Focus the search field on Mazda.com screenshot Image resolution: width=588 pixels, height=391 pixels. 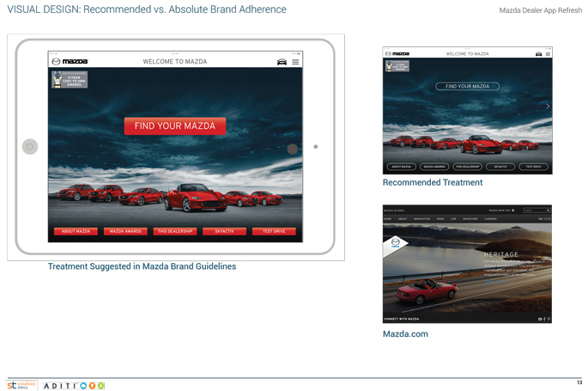click(537, 211)
